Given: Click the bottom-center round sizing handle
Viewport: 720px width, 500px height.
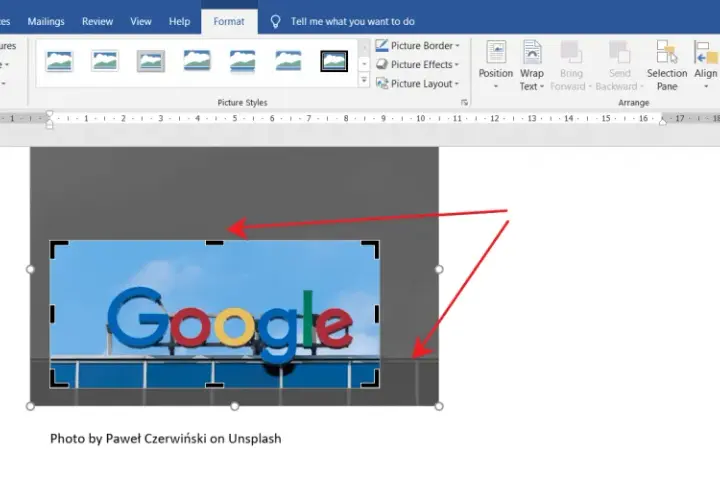Looking at the screenshot, I should tap(235, 406).
